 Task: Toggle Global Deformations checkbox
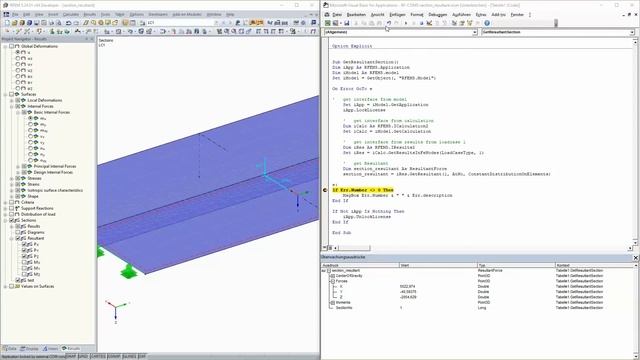point(11,46)
